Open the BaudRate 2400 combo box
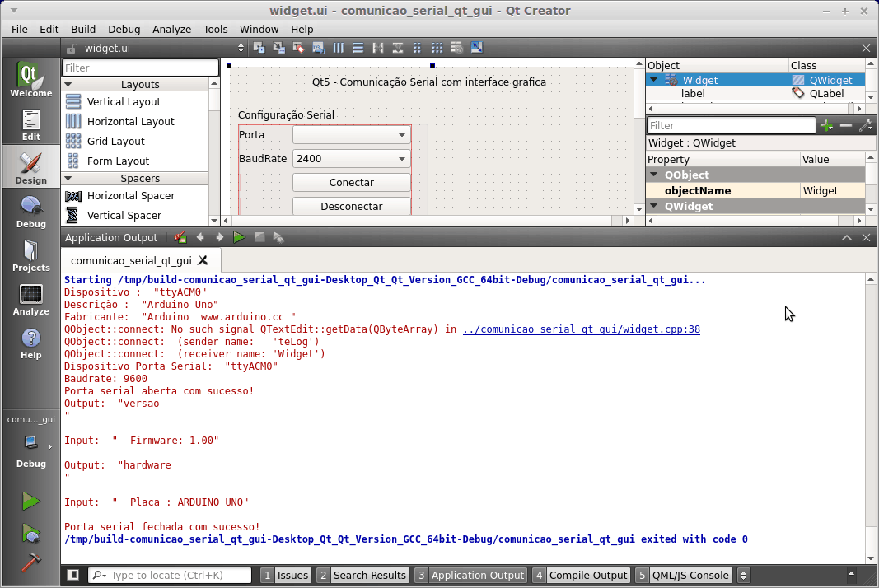The height and width of the screenshot is (588, 879). 352,159
